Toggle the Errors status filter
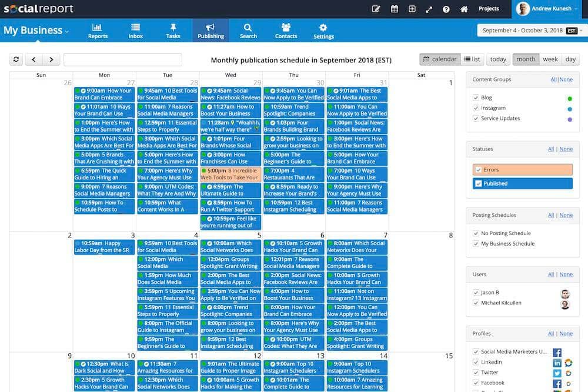Viewport: 588px width, 392px height. [x=522, y=170]
